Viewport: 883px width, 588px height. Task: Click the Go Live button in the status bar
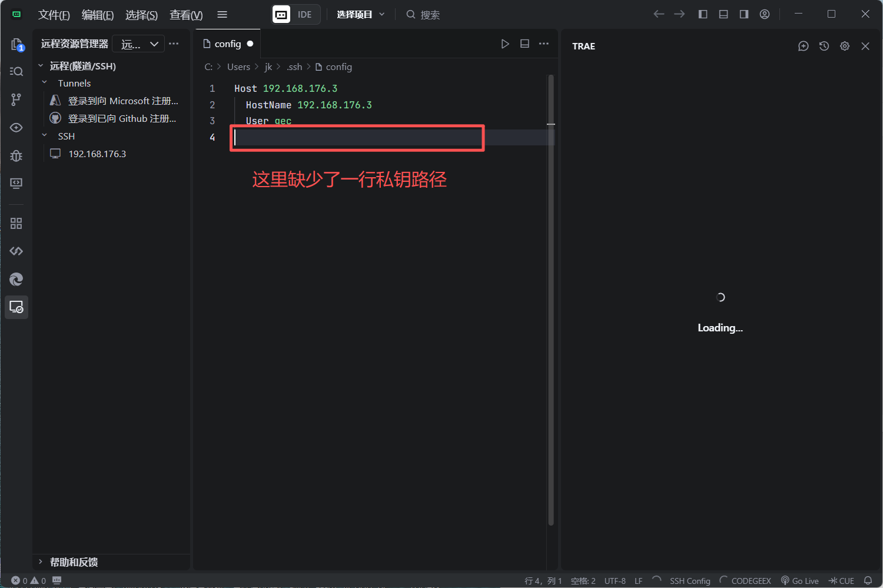coord(799,580)
